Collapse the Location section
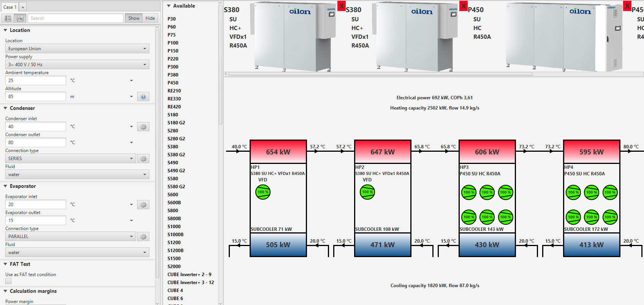 pos(5,30)
